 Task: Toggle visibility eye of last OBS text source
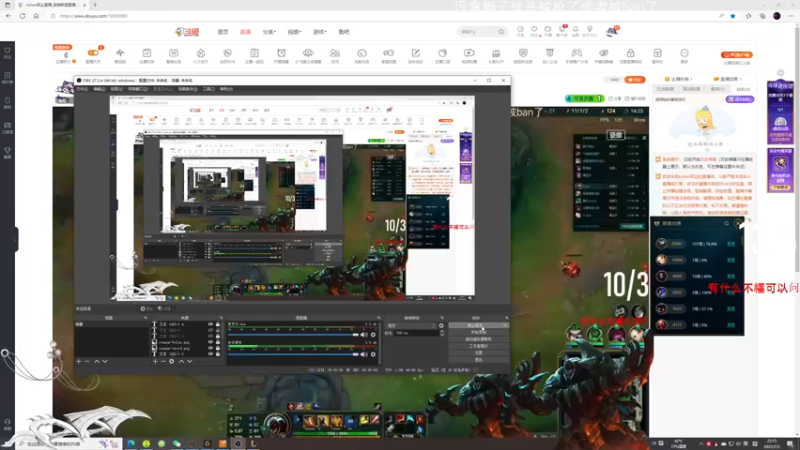tap(210, 354)
